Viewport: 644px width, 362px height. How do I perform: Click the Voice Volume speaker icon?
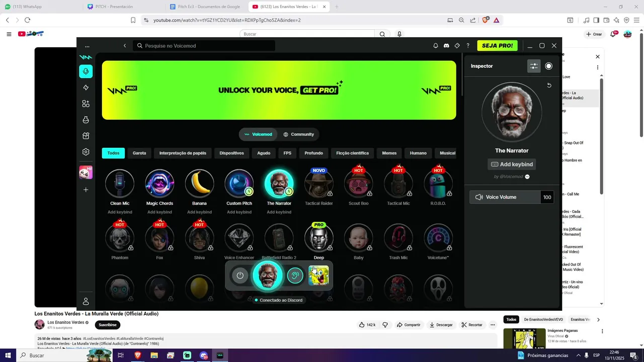point(479,197)
